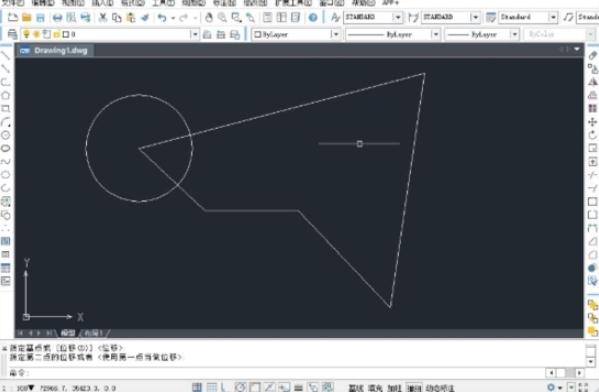Image resolution: width=599 pixels, height=392 pixels.
Task: Open the Standard table style dropdown
Action: 553,17
